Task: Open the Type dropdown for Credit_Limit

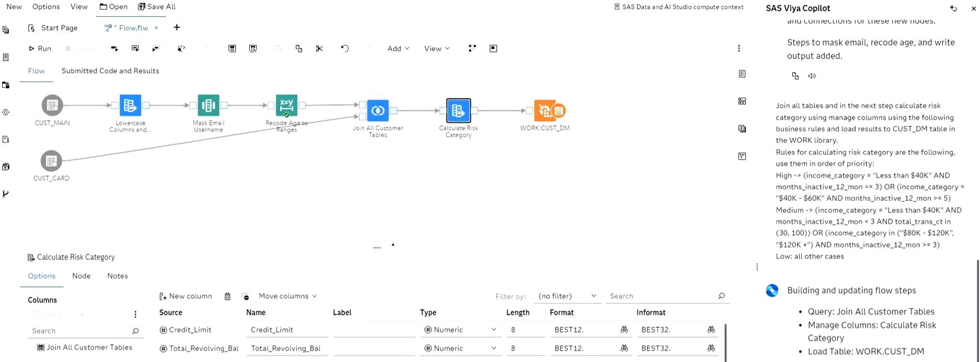Action: tap(460, 330)
